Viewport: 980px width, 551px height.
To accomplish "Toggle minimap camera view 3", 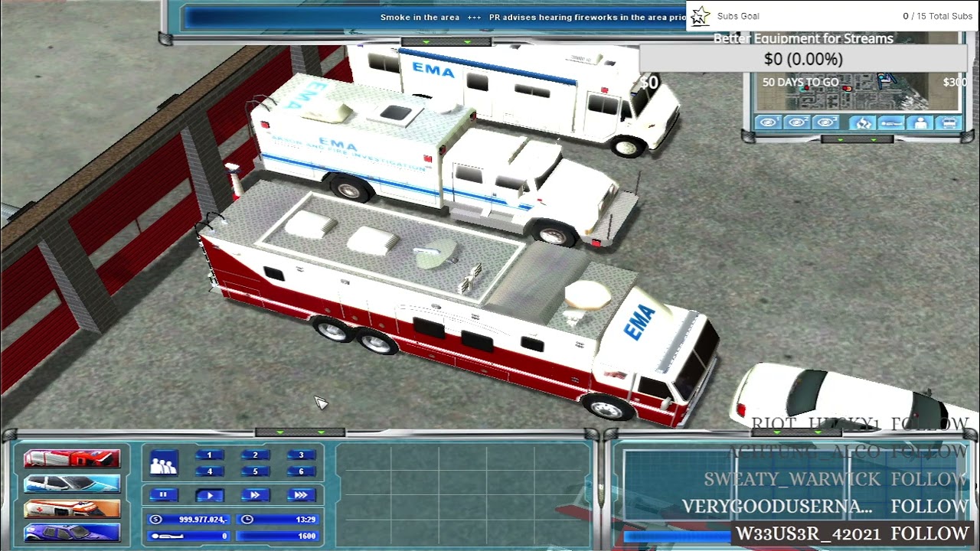I will coord(826,122).
